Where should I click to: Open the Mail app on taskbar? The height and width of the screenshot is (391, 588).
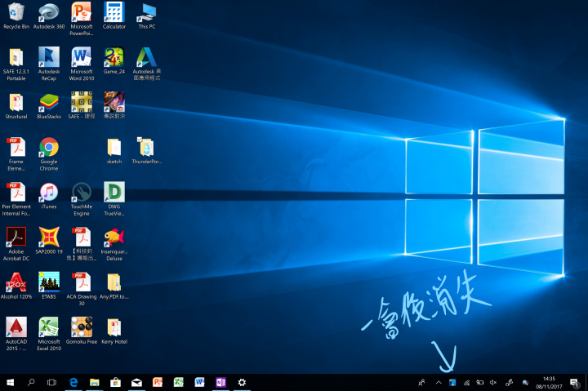136,382
